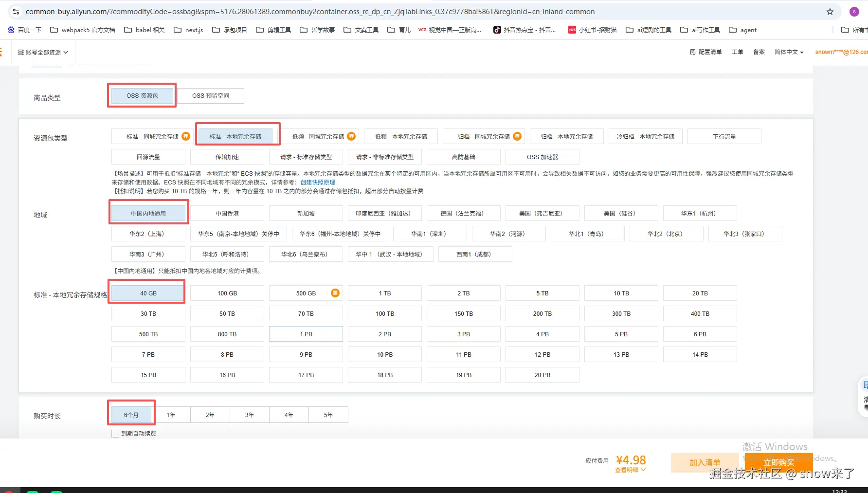Open the 备案 menu item
This screenshot has height=493, width=868.
click(x=759, y=52)
